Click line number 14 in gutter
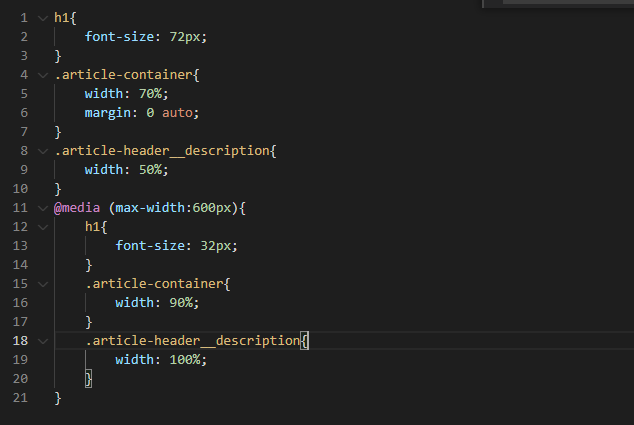 point(20,265)
